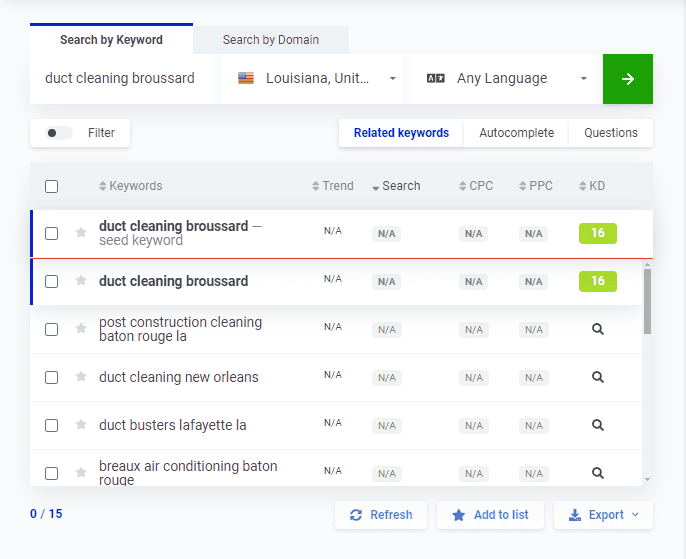Star the 'breaux air conditioning baton rouge' keyword
Image resolution: width=686 pixels, height=559 pixels.
tap(81, 473)
